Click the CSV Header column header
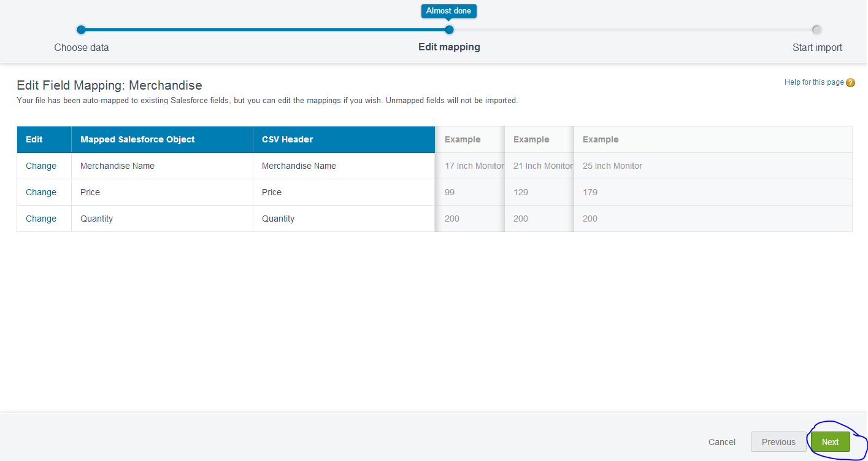 [344, 139]
